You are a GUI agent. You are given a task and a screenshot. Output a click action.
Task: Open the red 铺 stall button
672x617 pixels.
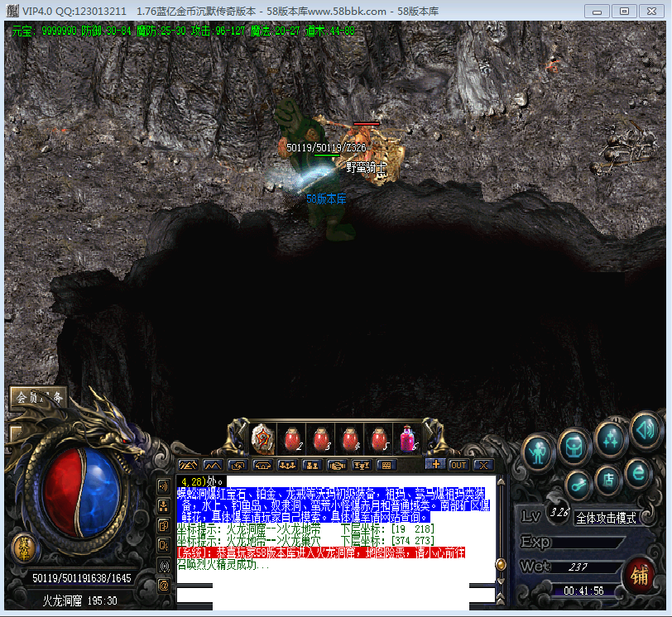[x=640, y=576]
